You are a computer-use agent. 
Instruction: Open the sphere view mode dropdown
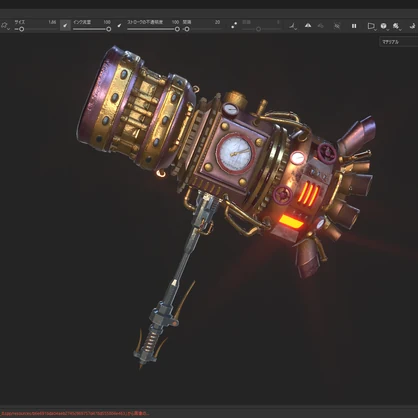tap(384, 26)
